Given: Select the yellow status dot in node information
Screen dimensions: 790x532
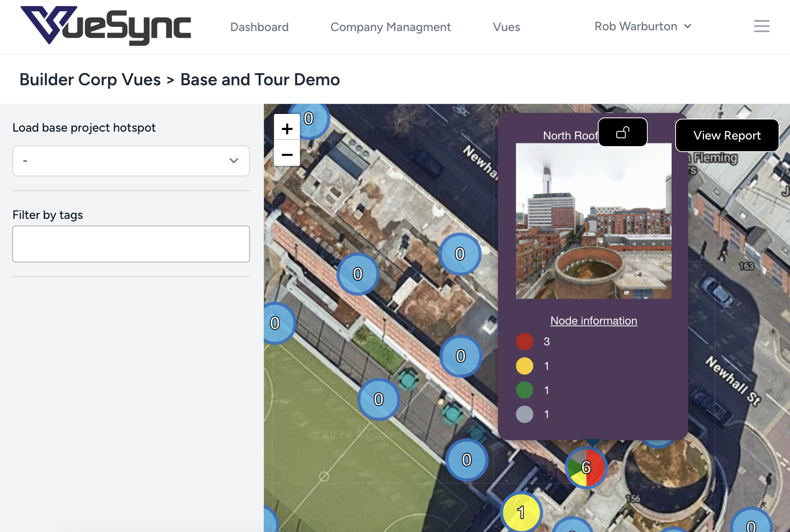Looking at the screenshot, I should [524, 366].
